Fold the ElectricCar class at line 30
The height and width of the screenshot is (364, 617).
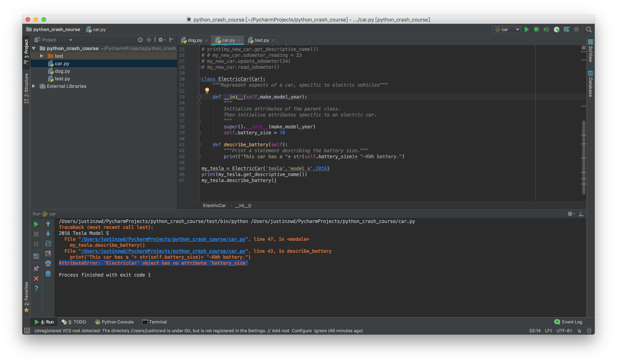click(x=199, y=79)
